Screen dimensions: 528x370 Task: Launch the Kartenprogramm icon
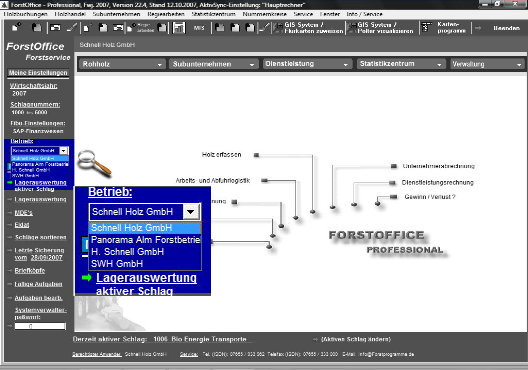pos(427,28)
